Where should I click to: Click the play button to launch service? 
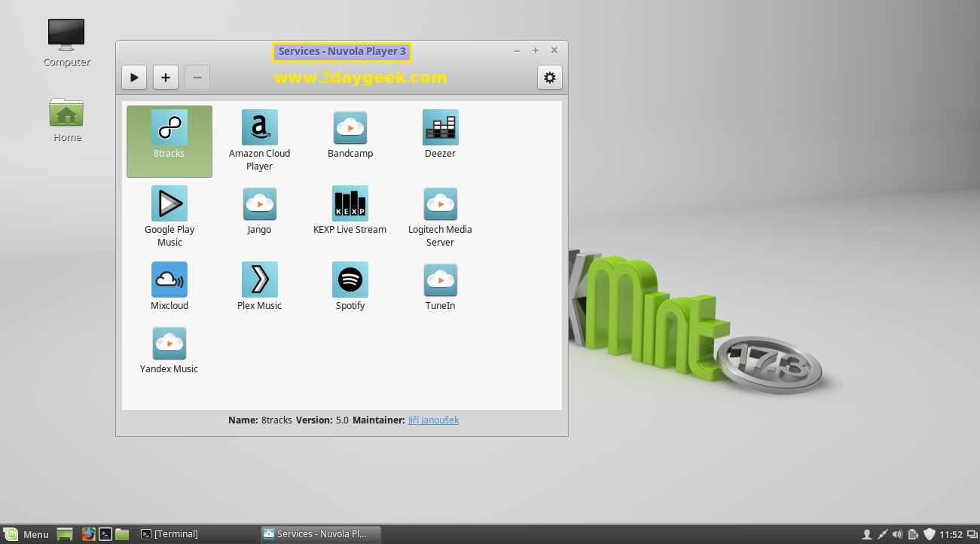point(134,77)
